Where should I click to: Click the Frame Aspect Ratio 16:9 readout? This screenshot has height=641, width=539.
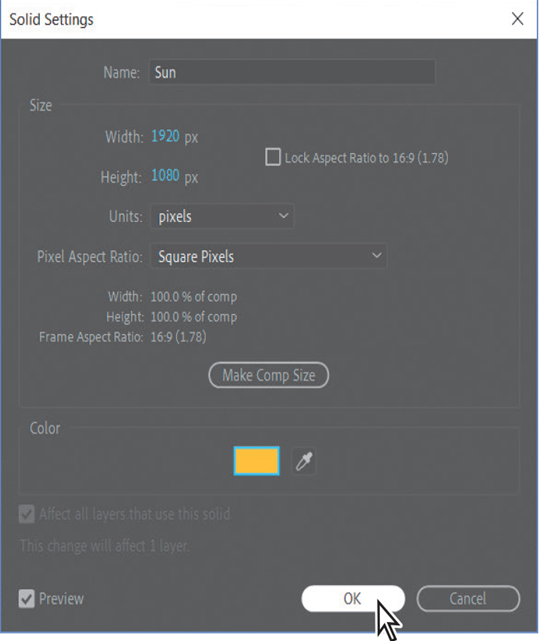tap(178, 337)
